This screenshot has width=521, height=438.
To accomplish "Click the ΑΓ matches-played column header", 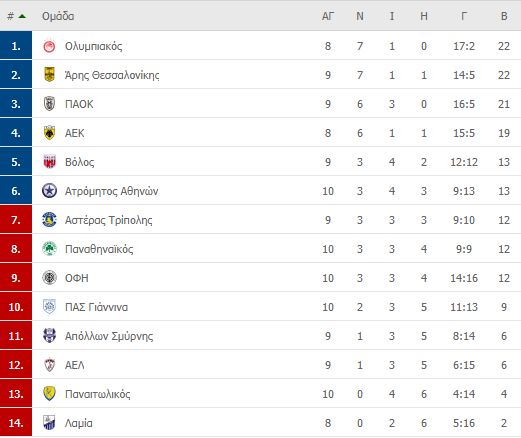I will point(328,16).
